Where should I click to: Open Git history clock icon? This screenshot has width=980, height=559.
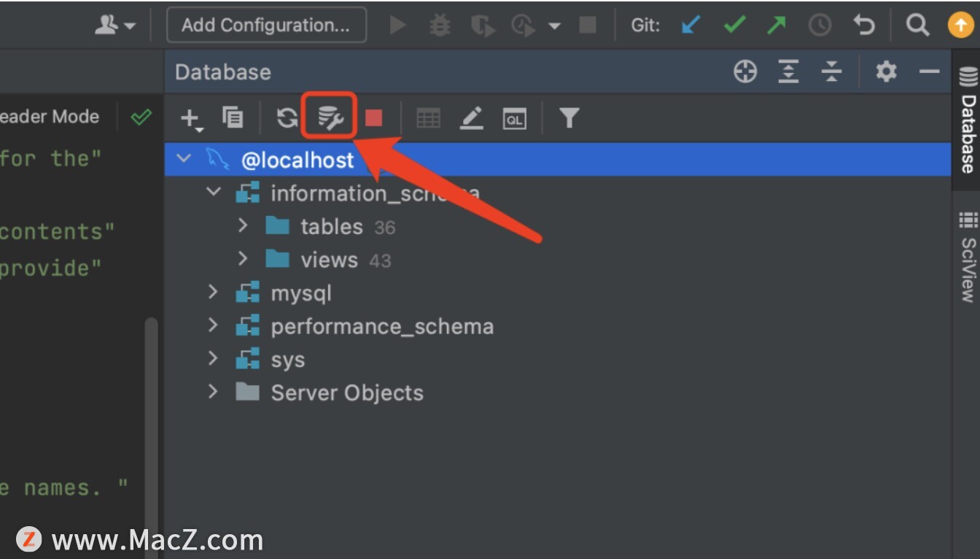(820, 26)
